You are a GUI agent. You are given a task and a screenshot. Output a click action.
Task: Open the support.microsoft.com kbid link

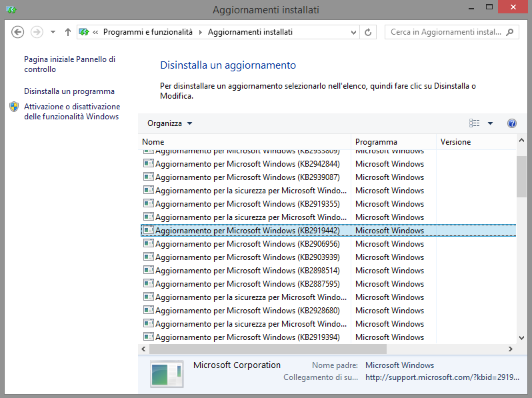[442, 377]
